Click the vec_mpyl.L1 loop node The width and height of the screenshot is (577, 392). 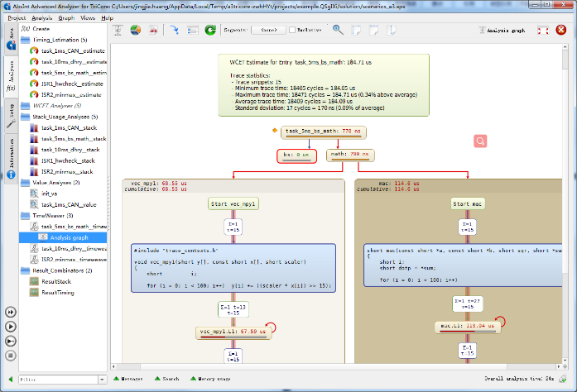233,332
